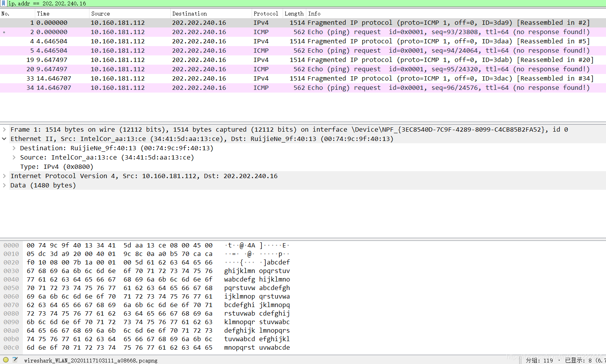Screen dimensions: 606x364
Task: Click the 已显示: 8 displayed count text
Action: (579, 360)
